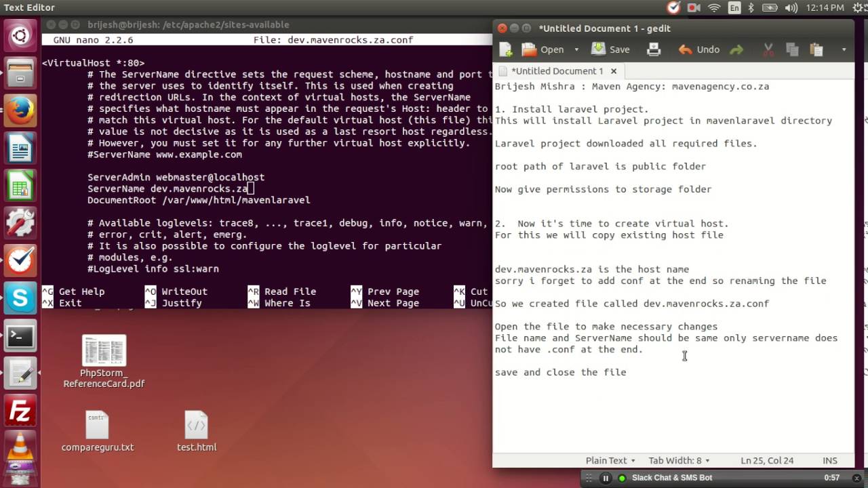Create a new document in gedit
868x488 pixels.
tap(506, 49)
